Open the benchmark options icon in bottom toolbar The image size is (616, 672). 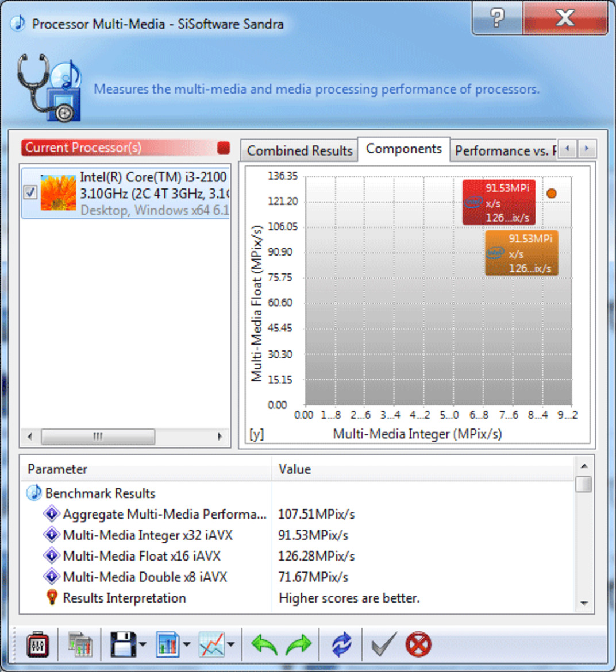tap(38, 644)
